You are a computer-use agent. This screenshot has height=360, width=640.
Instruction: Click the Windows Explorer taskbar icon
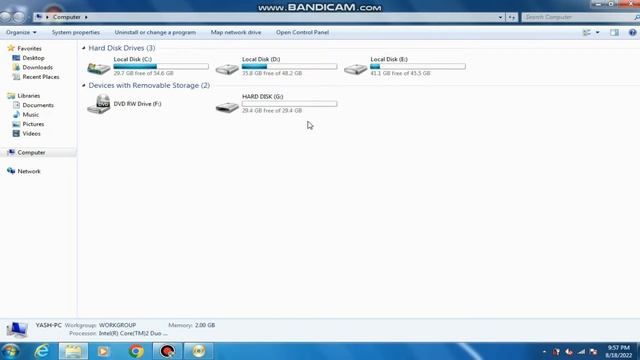(x=73, y=351)
